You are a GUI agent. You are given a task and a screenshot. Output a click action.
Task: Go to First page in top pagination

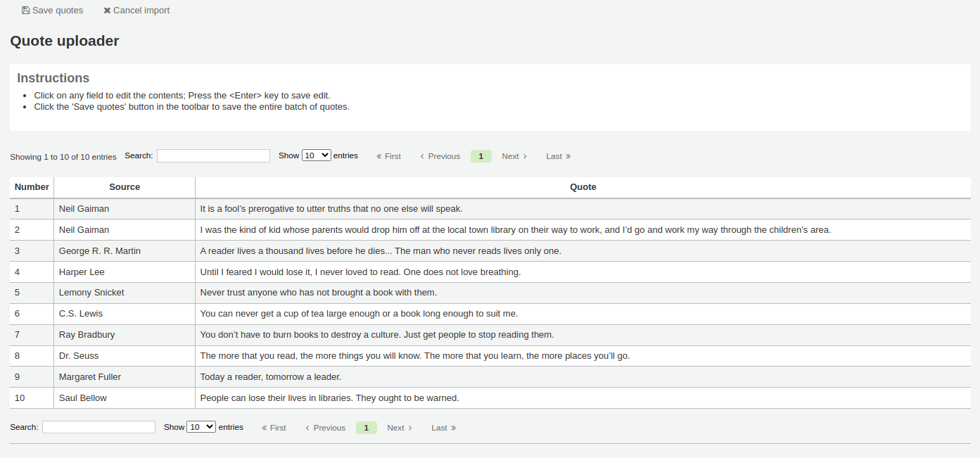click(388, 156)
